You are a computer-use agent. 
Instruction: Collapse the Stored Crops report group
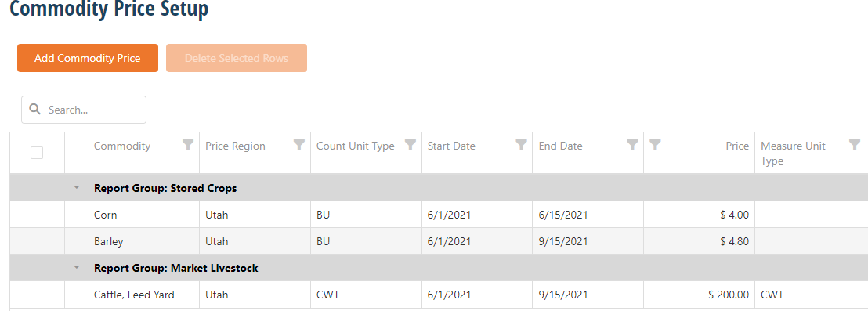point(77,187)
